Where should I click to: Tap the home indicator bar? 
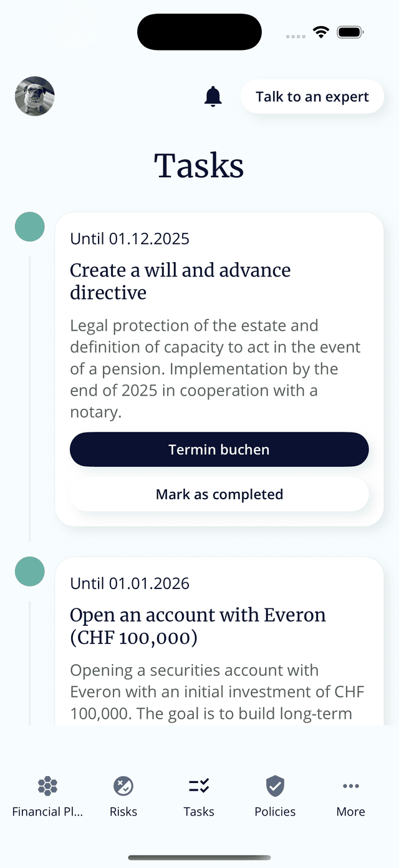[199, 856]
